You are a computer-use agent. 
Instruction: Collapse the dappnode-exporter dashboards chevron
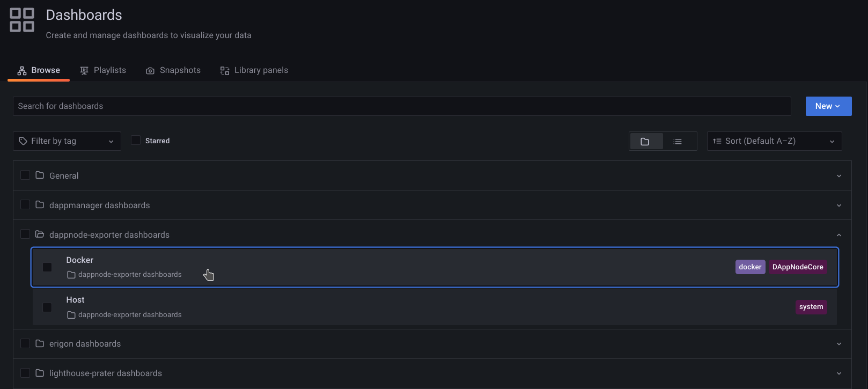(x=839, y=235)
